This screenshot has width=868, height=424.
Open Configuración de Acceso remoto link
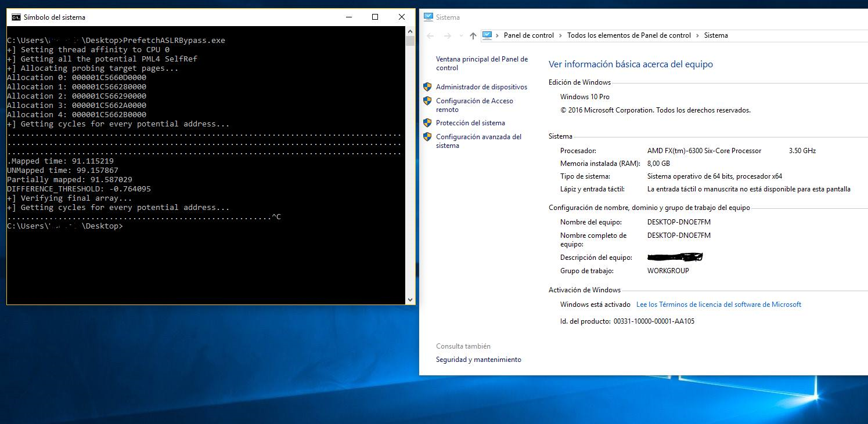[474, 105]
